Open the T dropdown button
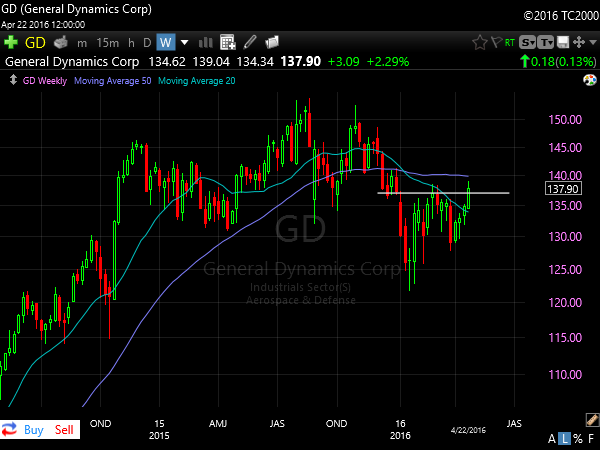Viewport: 600px width, 450px height. [545, 42]
